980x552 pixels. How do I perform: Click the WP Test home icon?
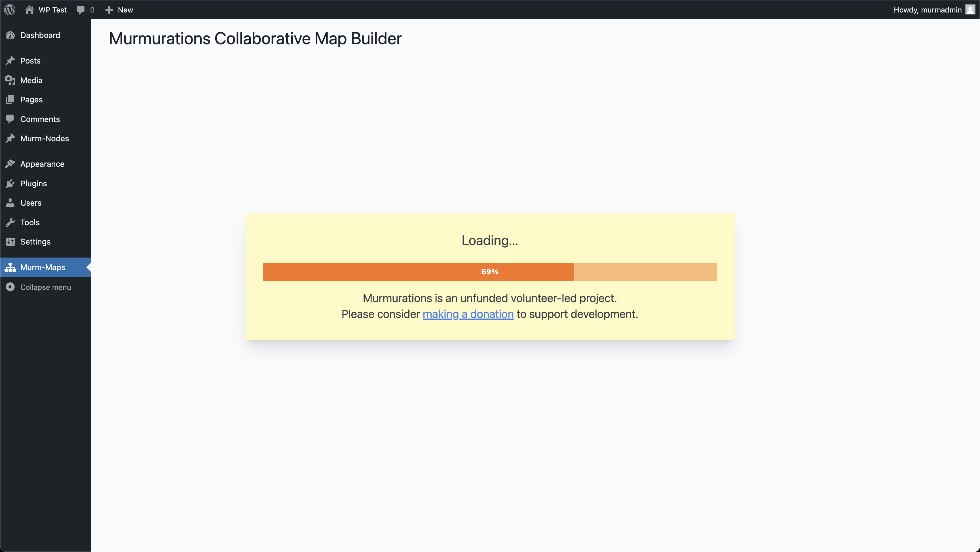29,10
